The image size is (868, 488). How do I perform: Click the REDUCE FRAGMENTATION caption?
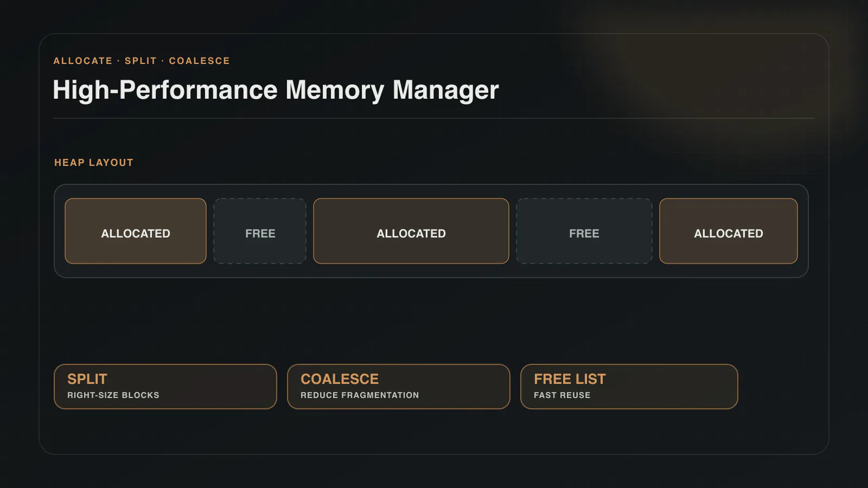pos(360,395)
